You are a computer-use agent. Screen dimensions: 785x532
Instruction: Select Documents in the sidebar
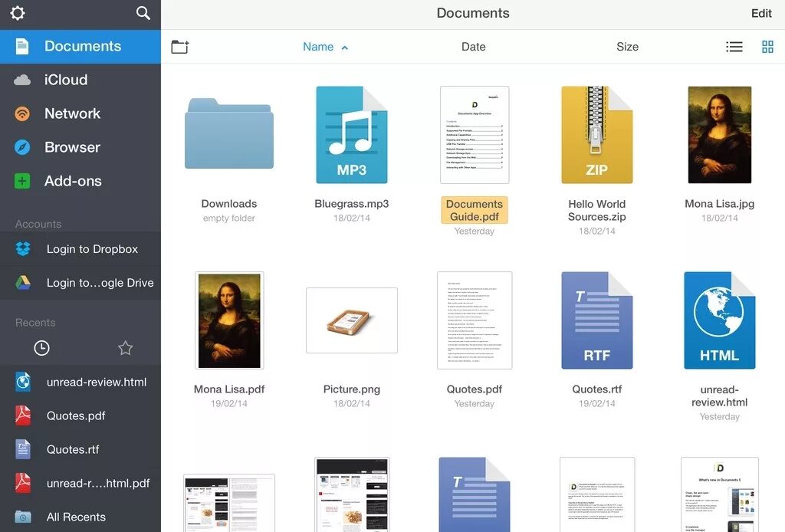click(80, 47)
